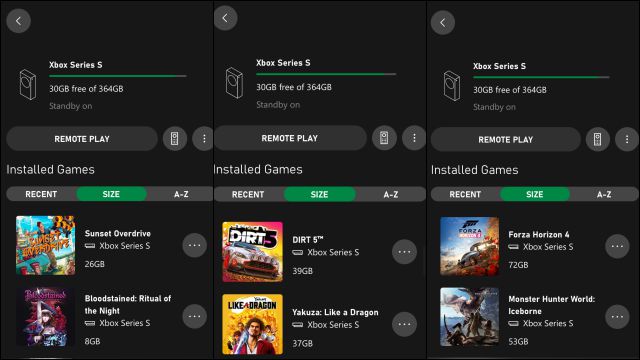Viewport: 640px width, 360px height.
Task: Sort by Recent on the DIRT 5 screen
Action: tap(248, 195)
